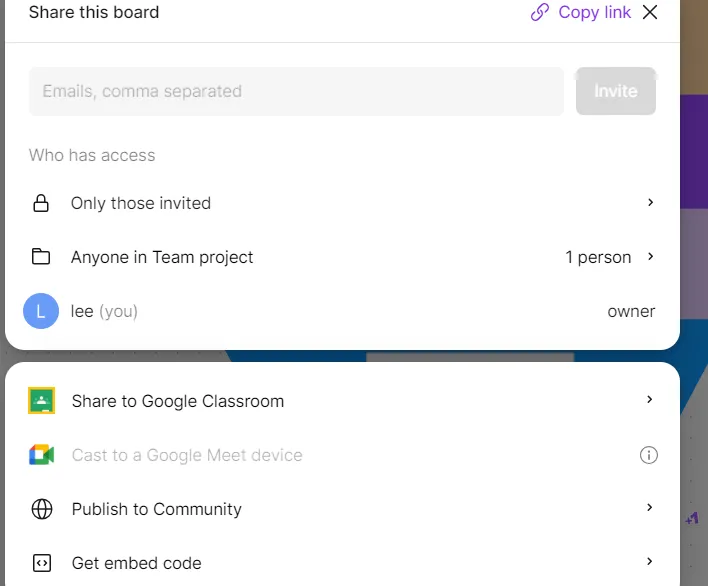This screenshot has height=586, width=708.
Task: Copy link to the board
Action: (x=594, y=13)
